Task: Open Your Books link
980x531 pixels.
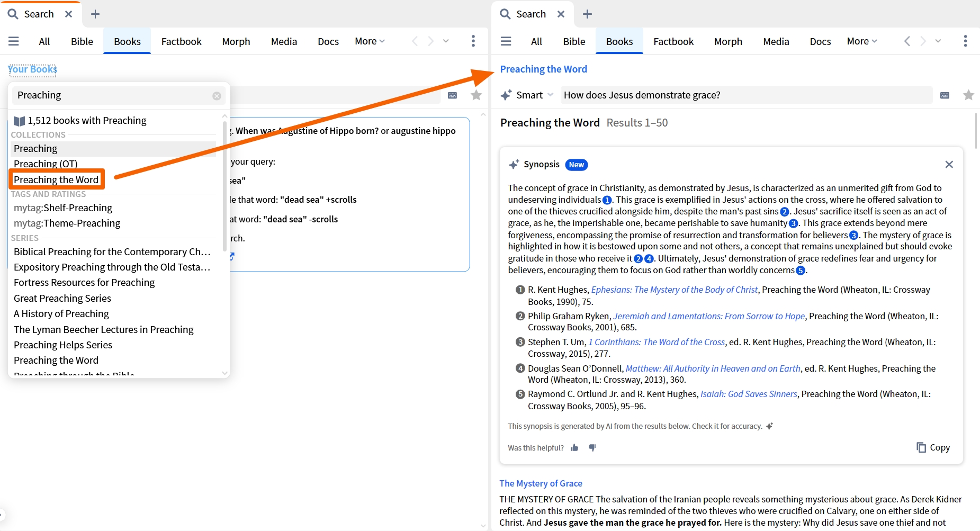Action: pyautogui.click(x=33, y=69)
